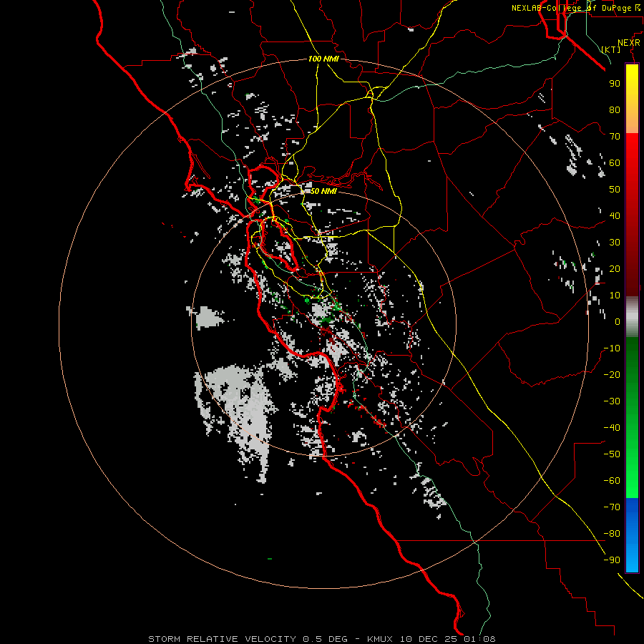Click the -10 value on the velocity scale

[612, 348]
